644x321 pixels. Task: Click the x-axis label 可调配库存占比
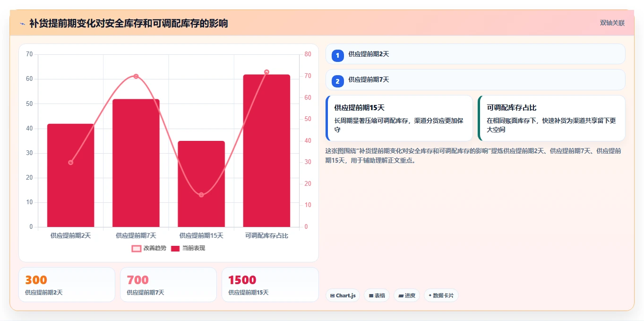pos(266,235)
